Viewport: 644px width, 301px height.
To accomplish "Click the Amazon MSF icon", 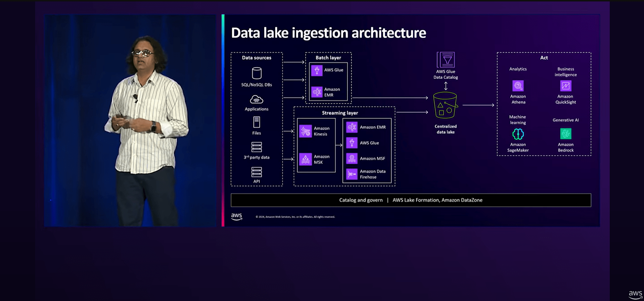I will (x=352, y=158).
